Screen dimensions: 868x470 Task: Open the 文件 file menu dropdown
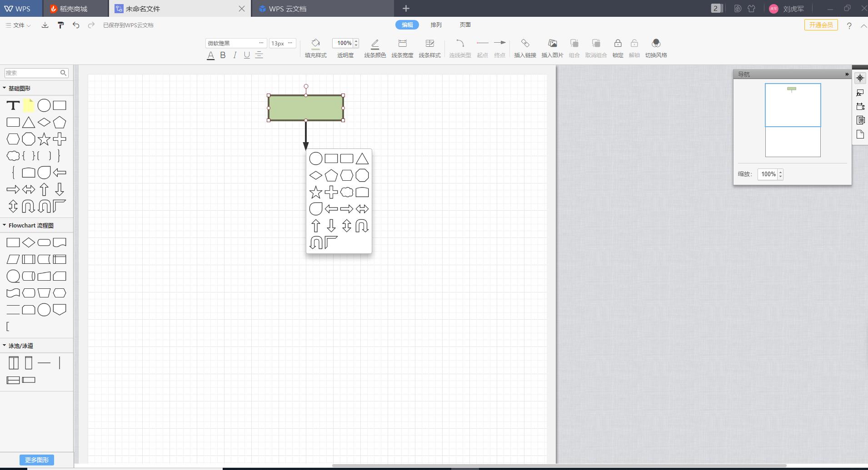pyautogui.click(x=19, y=25)
